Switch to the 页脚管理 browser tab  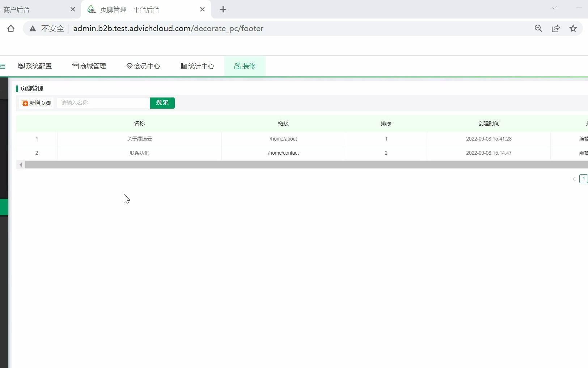coord(146,9)
